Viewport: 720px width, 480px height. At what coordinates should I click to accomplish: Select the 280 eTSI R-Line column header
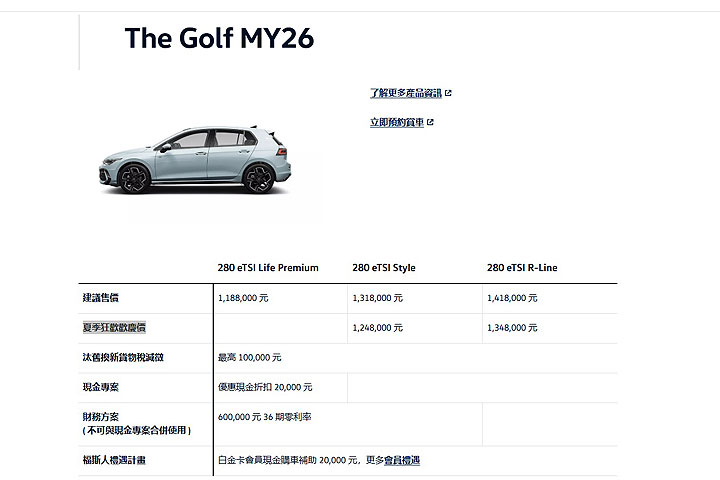click(x=522, y=267)
